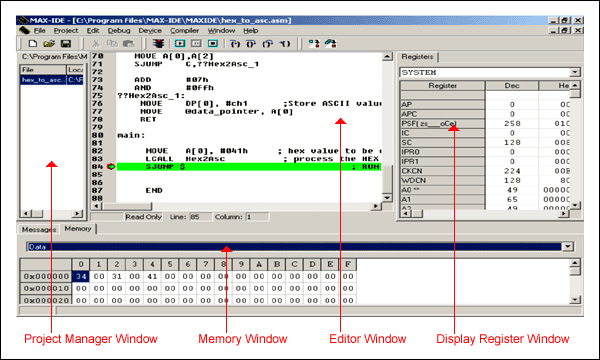This screenshot has height=360, width=600.
Task: Click project manager scrollbar right arrow
Action: [x=78, y=213]
